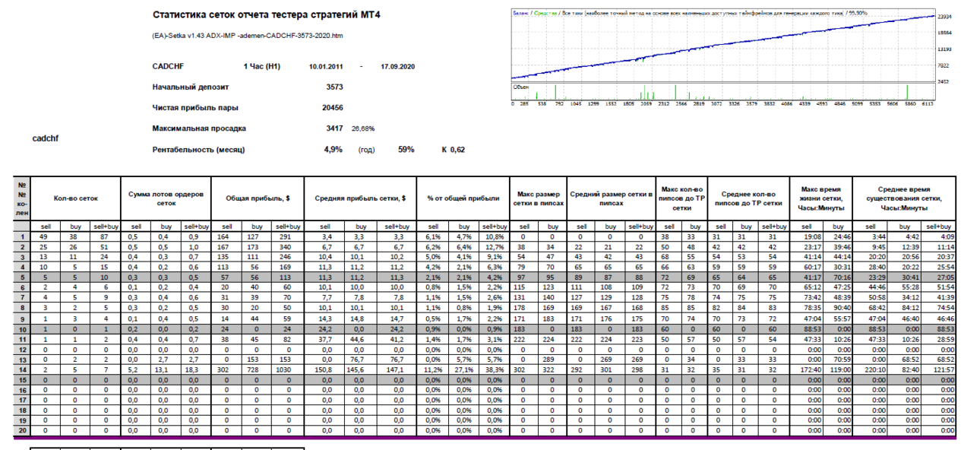980x450 pixels.
Task: Click the 'Максимальная просадка' label
Action: click(199, 128)
